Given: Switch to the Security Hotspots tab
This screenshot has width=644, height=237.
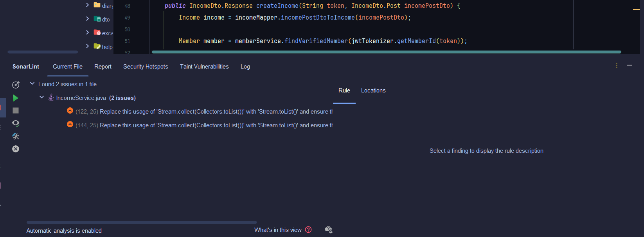Looking at the screenshot, I should pos(146,67).
